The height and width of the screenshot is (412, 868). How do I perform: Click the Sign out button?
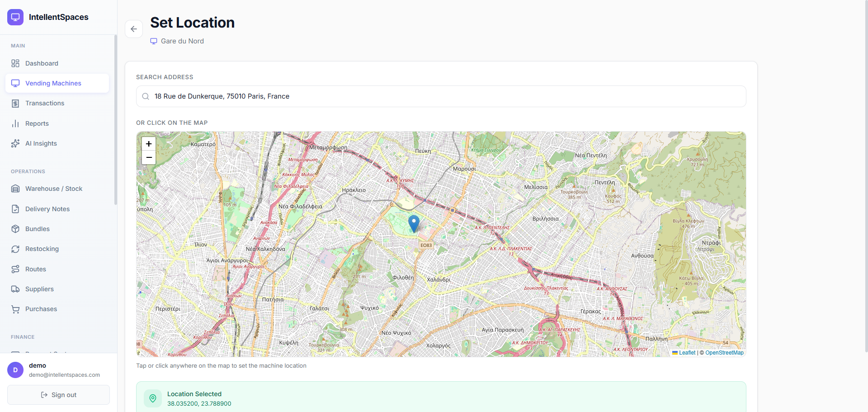pyautogui.click(x=58, y=395)
